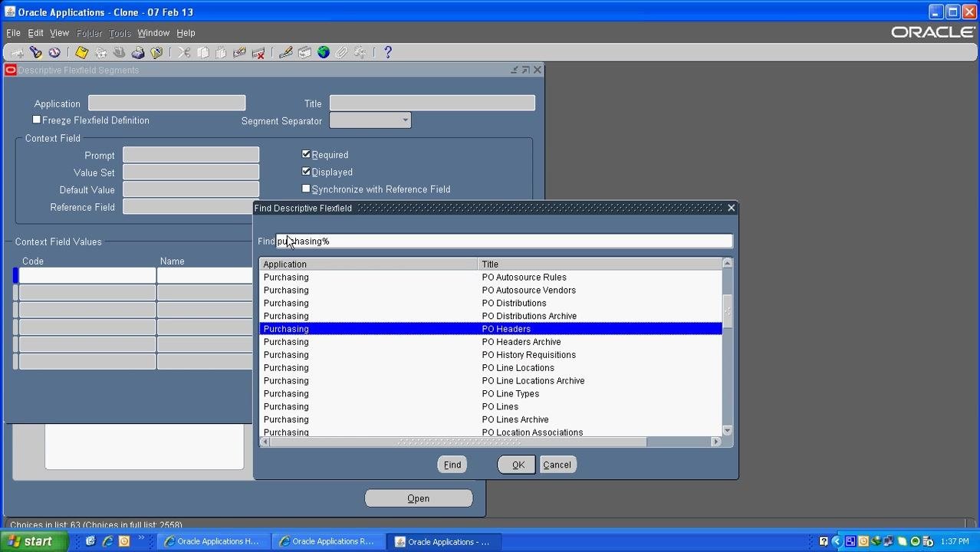Screen dimensions: 980x552
Task: Click the Outlook quick launch icon
Action: coord(124,541)
